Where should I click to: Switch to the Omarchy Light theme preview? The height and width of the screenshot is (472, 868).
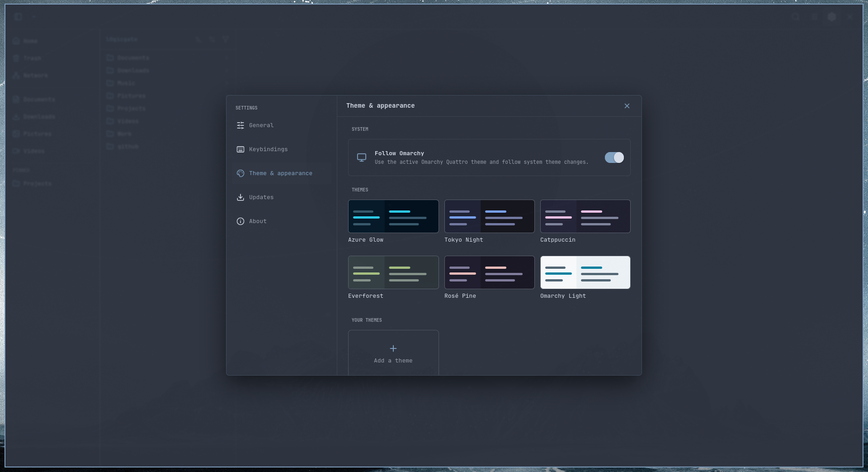pos(585,272)
